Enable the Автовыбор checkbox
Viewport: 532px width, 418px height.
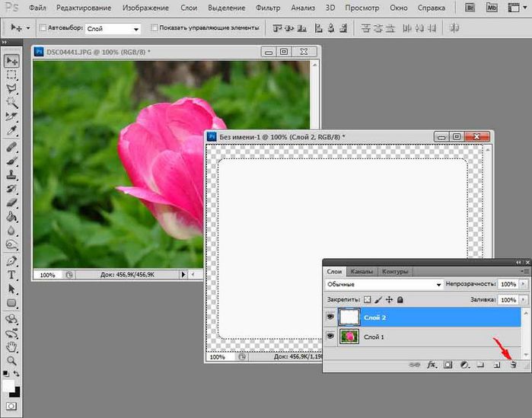pyautogui.click(x=42, y=28)
